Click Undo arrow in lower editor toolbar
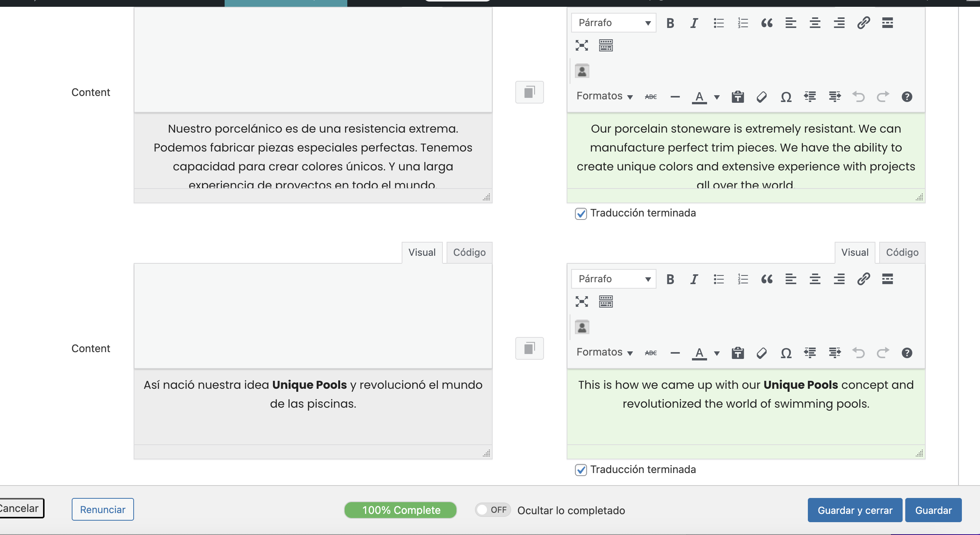The width and height of the screenshot is (980, 535). tap(858, 353)
